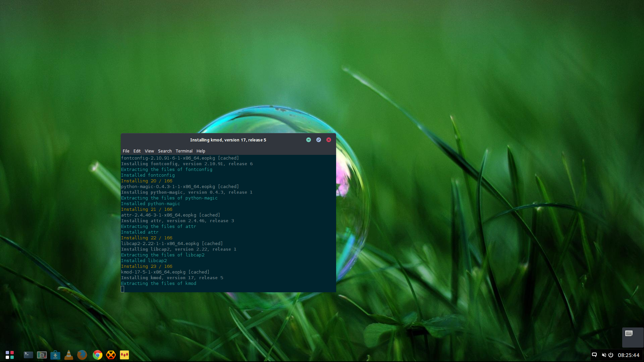Click the line 'Installing 20 / 166'

point(147,181)
